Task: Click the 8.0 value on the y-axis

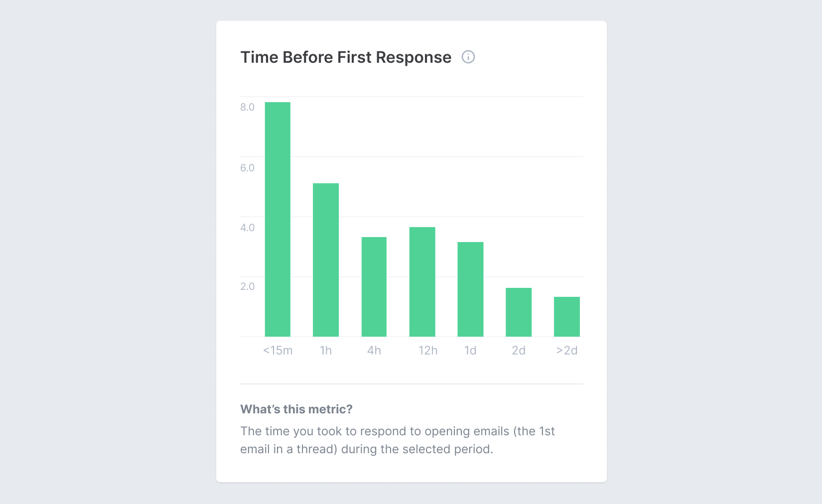Action: 246,106
